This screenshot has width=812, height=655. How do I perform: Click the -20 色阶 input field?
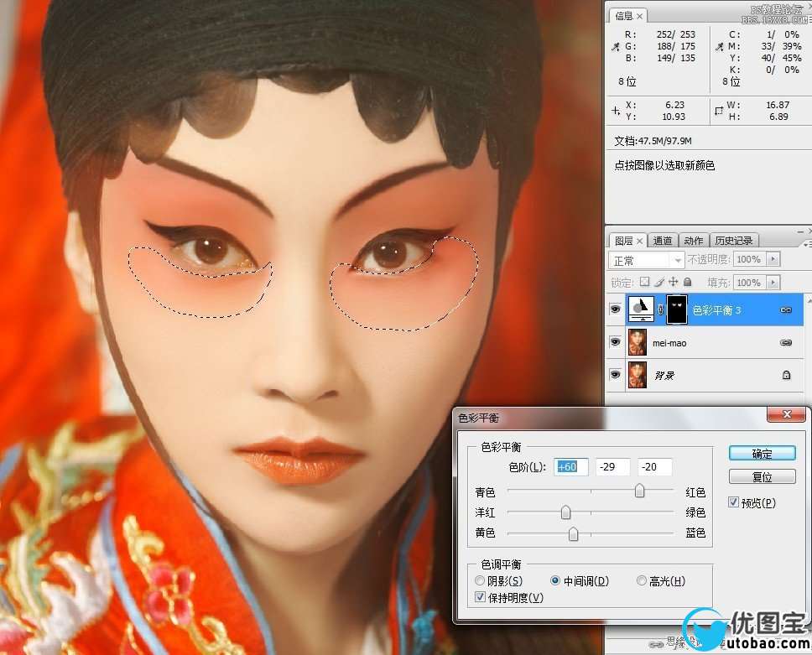point(655,466)
